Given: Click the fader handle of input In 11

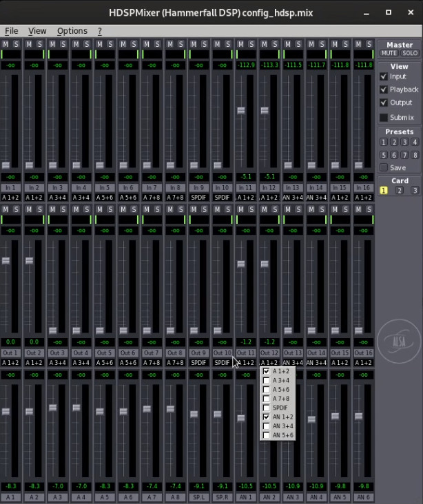Looking at the screenshot, I should 241,111.
